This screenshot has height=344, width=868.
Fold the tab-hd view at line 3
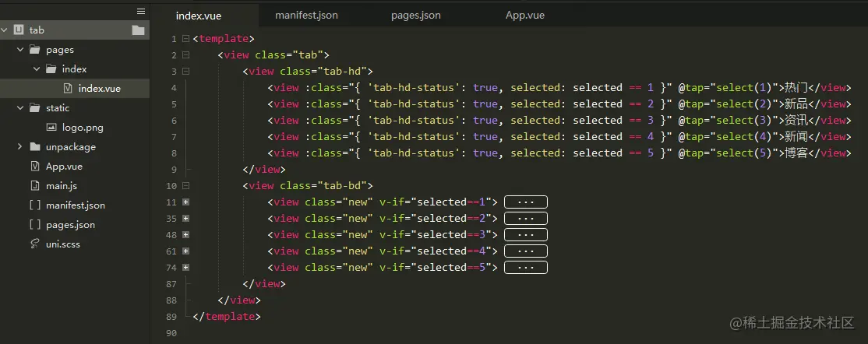[x=186, y=72]
